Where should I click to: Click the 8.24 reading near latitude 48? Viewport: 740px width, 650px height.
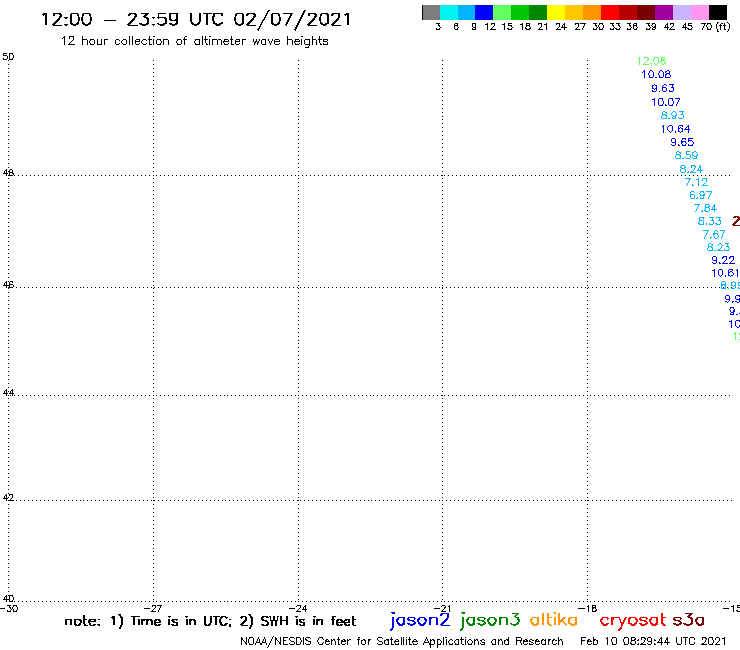(691, 169)
